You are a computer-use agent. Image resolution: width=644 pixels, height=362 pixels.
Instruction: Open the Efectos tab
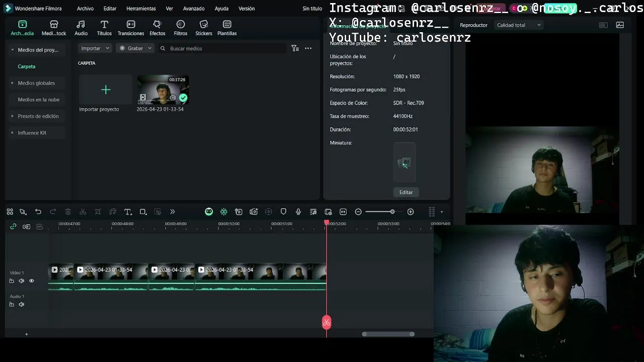click(x=157, y=28)
